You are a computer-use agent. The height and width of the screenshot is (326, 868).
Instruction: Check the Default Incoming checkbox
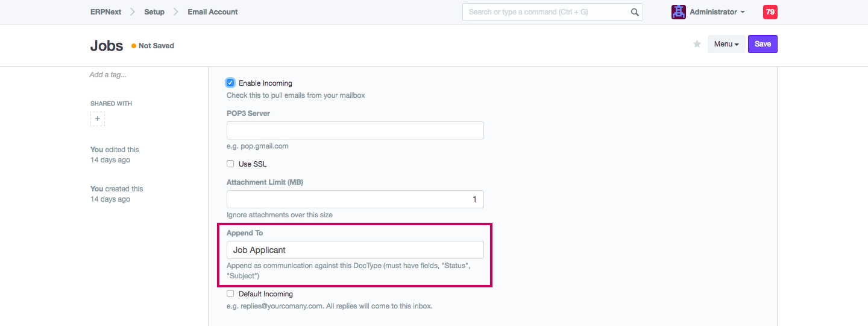click(230, 294)
